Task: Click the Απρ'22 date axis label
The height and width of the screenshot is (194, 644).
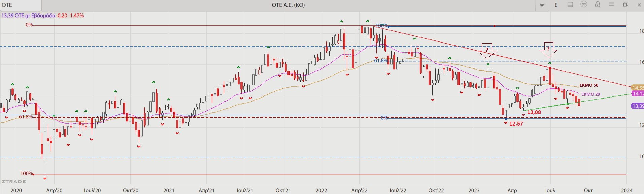Action: (x=360, y=190)
